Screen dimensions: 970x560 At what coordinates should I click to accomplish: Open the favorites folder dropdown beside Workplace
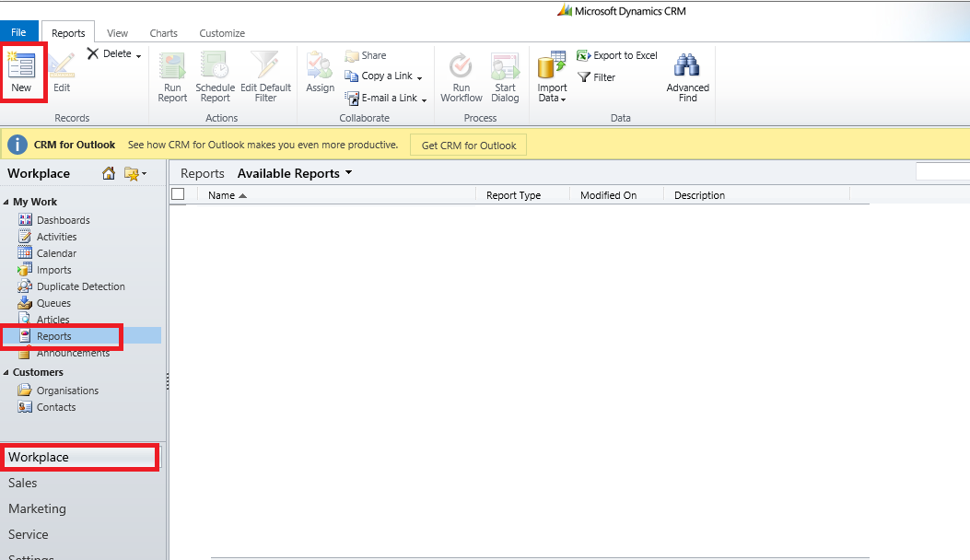coord(135,174)
